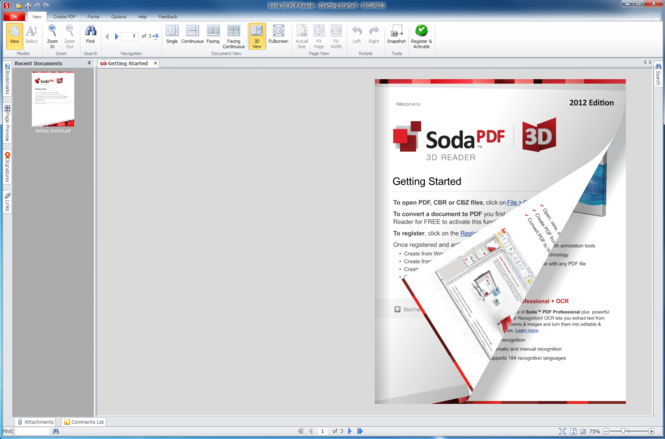Open the Options ribbon tab

(x=119, y=17)
